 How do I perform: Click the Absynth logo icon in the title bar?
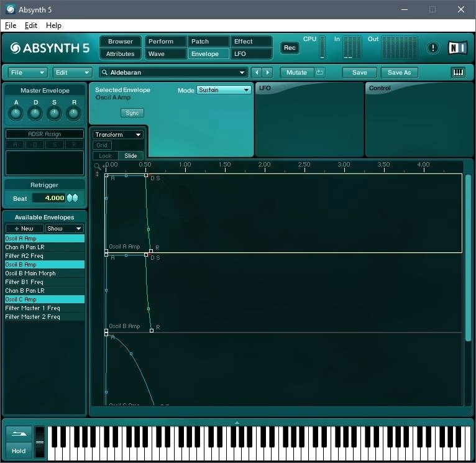10,9
